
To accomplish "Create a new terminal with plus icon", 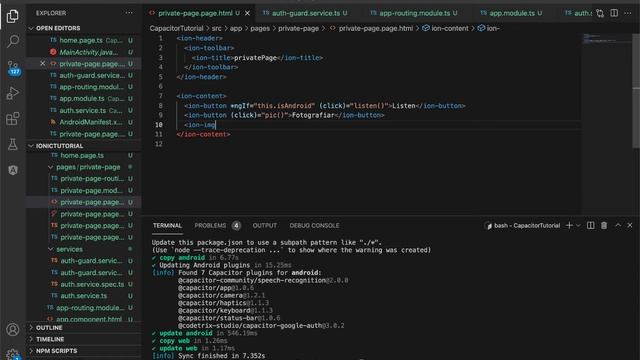I will click(x=569, y=225).
